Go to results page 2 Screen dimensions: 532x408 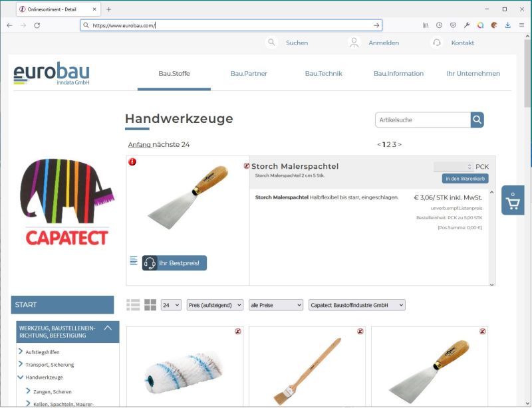click(389, 144)
